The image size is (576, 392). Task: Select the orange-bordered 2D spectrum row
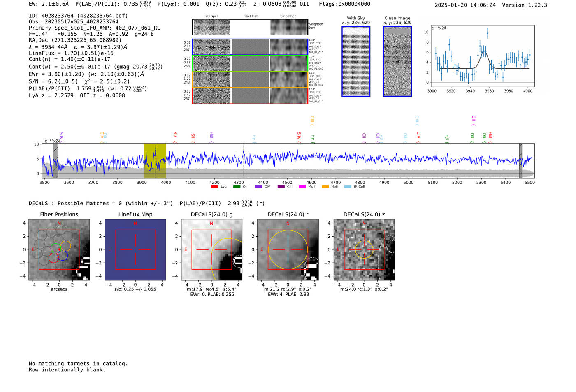(x=250, y=79)
